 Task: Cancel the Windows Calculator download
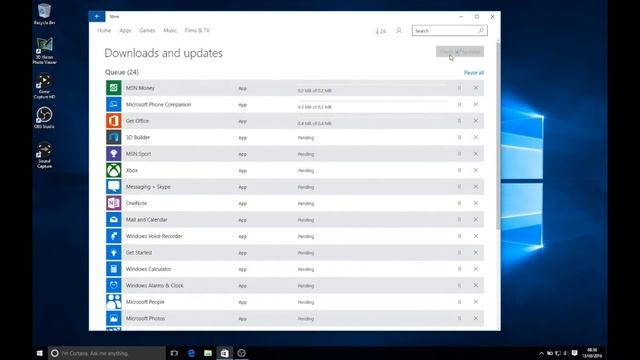point(476,269)
